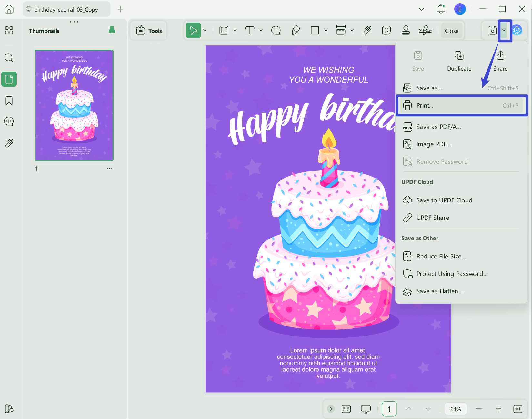Open the UPDF AI assistant icon

pos(517,31)
